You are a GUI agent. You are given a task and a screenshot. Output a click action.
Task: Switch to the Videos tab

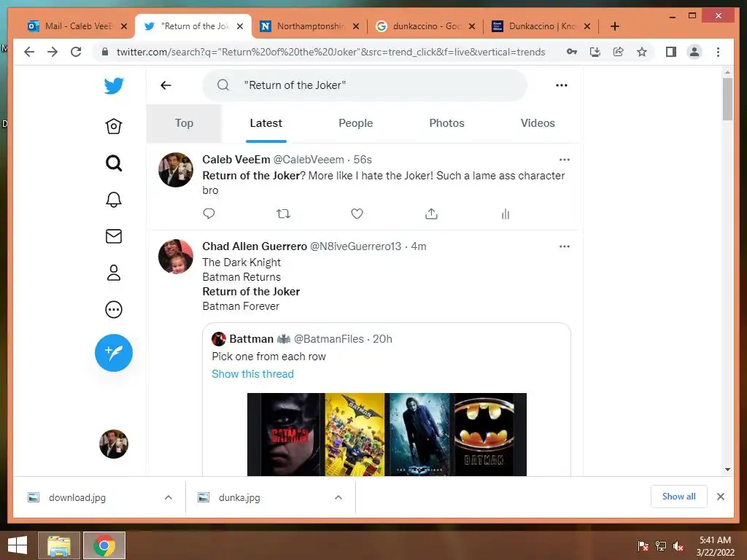pyautogui.click(x=538, y=123)
